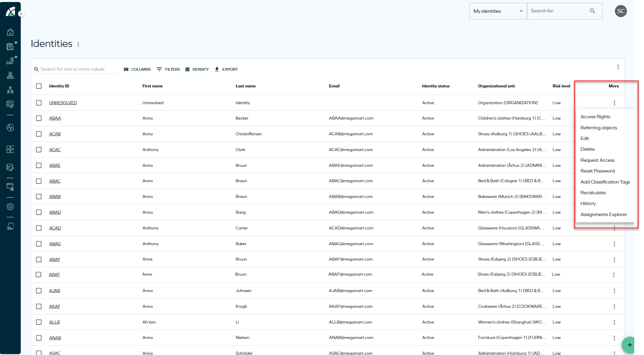This screenshot has width=644, height=355.
Task: Open identity ACAB via its link
Action: pyautogui.click(x=55, y=134)
